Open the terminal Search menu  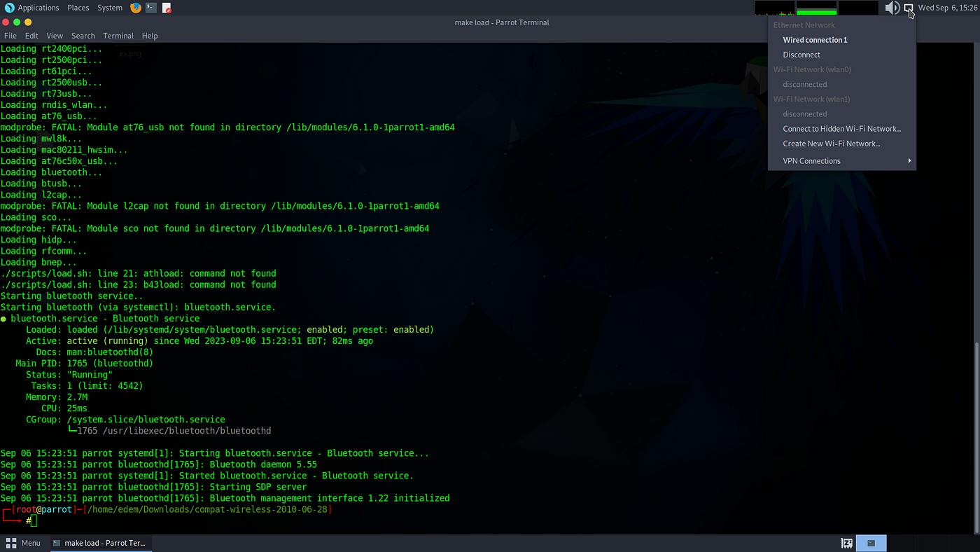coord(83,36)
